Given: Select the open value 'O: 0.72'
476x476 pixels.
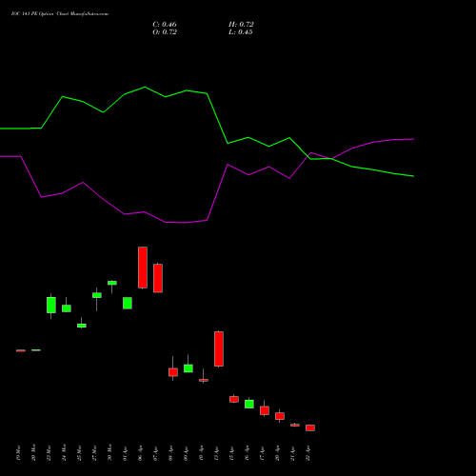Looking at the screenshot, I should click(165, 32).
